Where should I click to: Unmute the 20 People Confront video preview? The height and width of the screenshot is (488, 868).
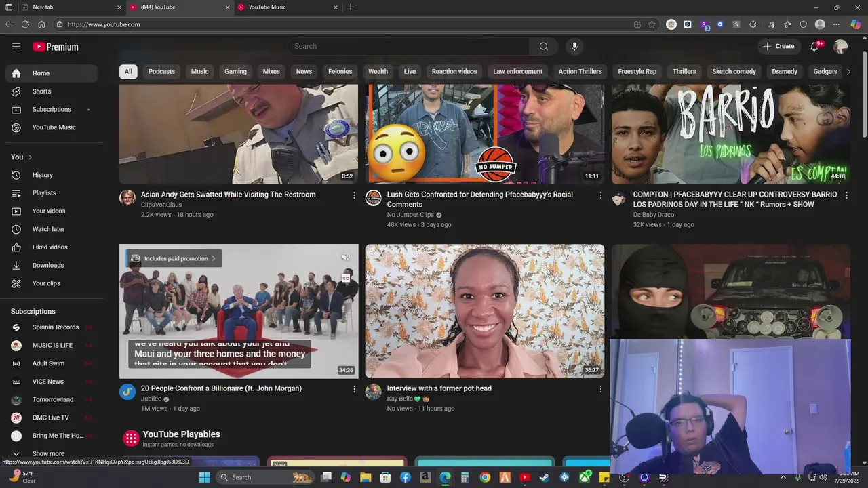pos(345,257)
